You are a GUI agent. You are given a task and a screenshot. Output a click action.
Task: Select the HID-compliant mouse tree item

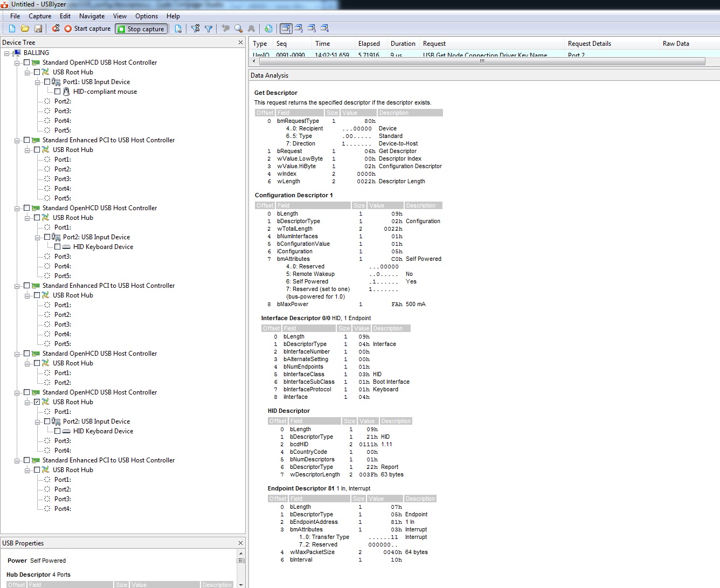105,92
